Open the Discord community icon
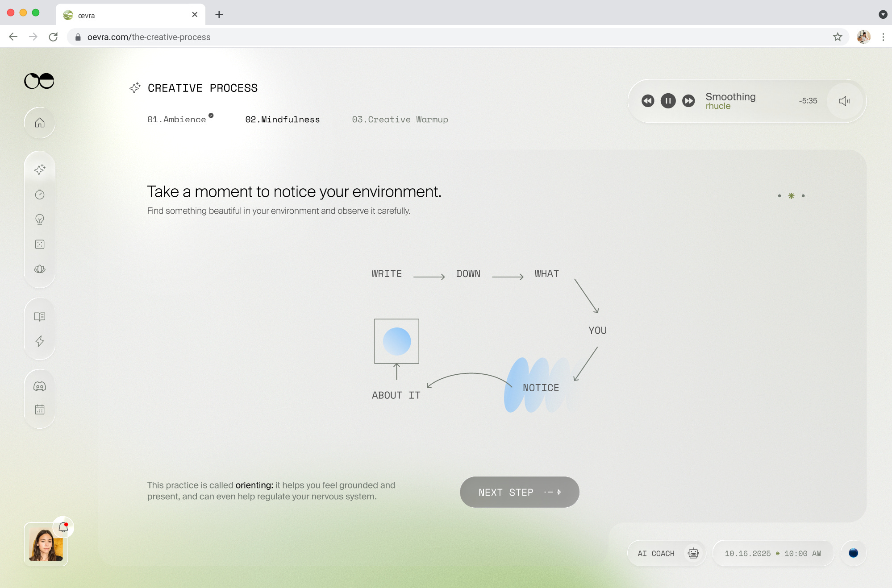The height and width of the screenshot is (588, 892). [x=40, y=386]
